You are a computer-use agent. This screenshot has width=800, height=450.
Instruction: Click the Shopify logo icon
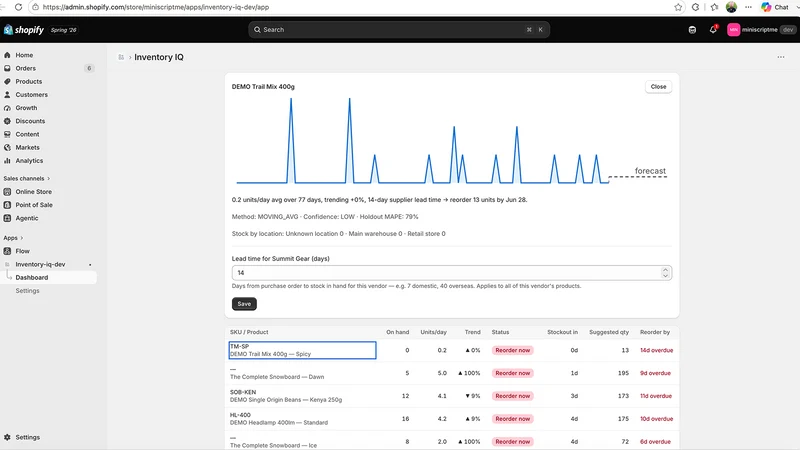pyautogui.click(x=8, y=30)
